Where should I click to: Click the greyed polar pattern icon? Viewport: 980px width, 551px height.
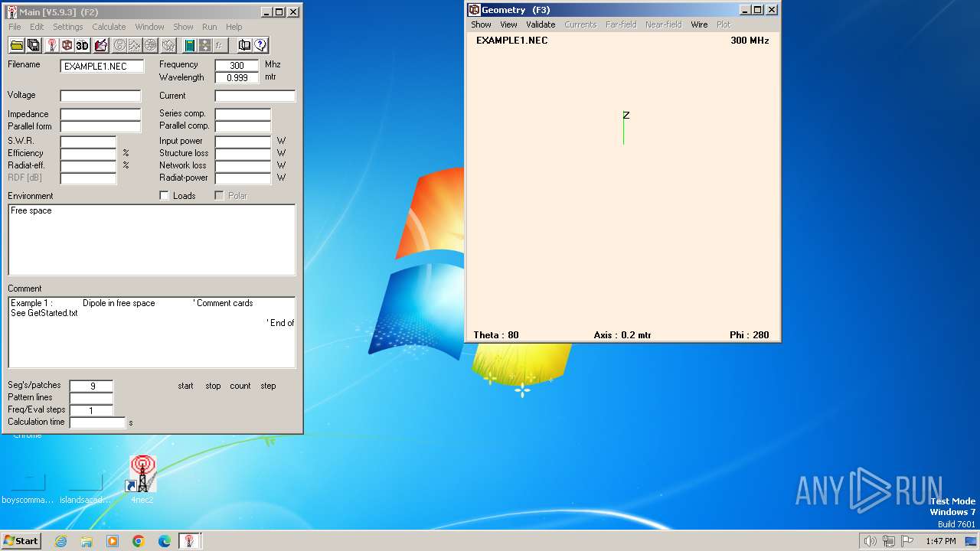151,46
